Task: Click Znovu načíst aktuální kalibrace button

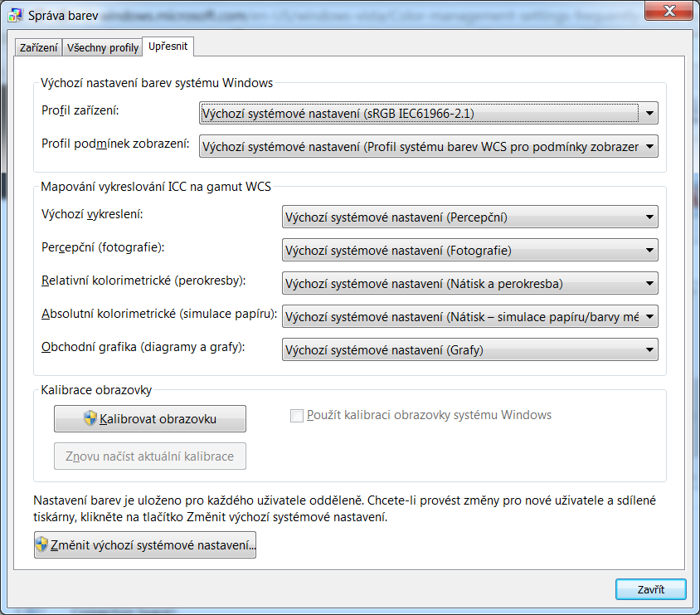Action: point(150,456)
